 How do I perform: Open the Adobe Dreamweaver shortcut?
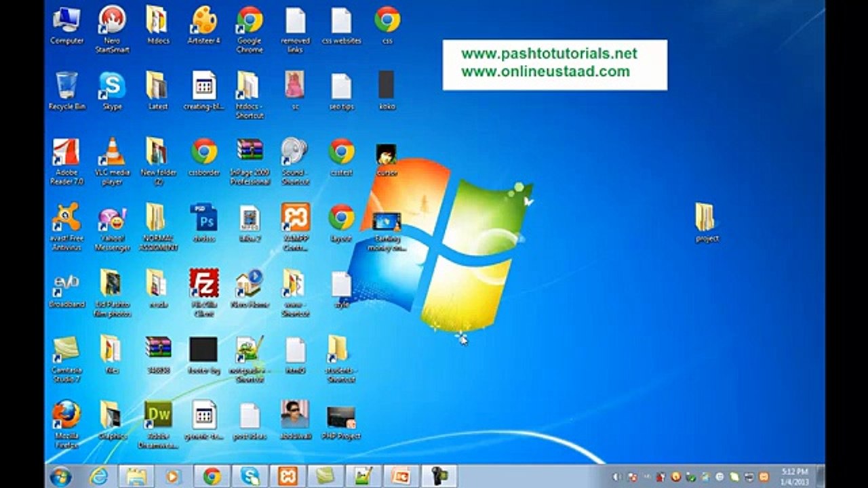coord(158,425)
